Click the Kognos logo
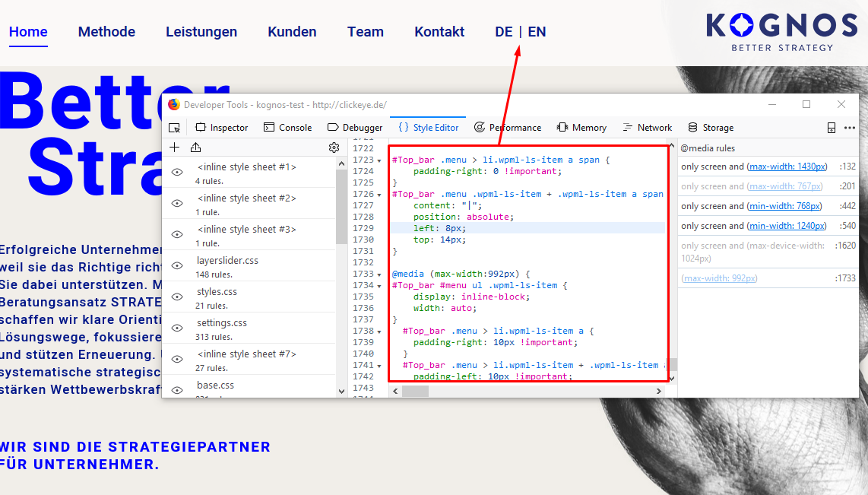 [781, 32]
